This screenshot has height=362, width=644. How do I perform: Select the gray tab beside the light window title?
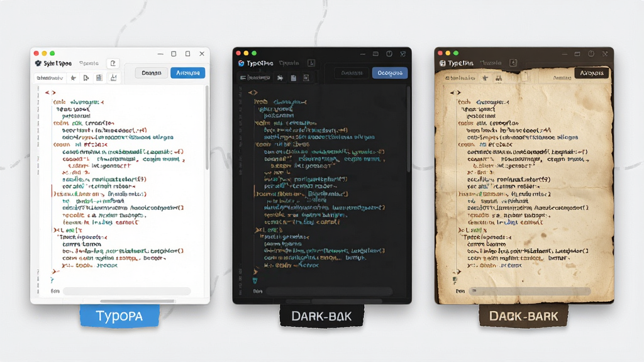(89, 63)
